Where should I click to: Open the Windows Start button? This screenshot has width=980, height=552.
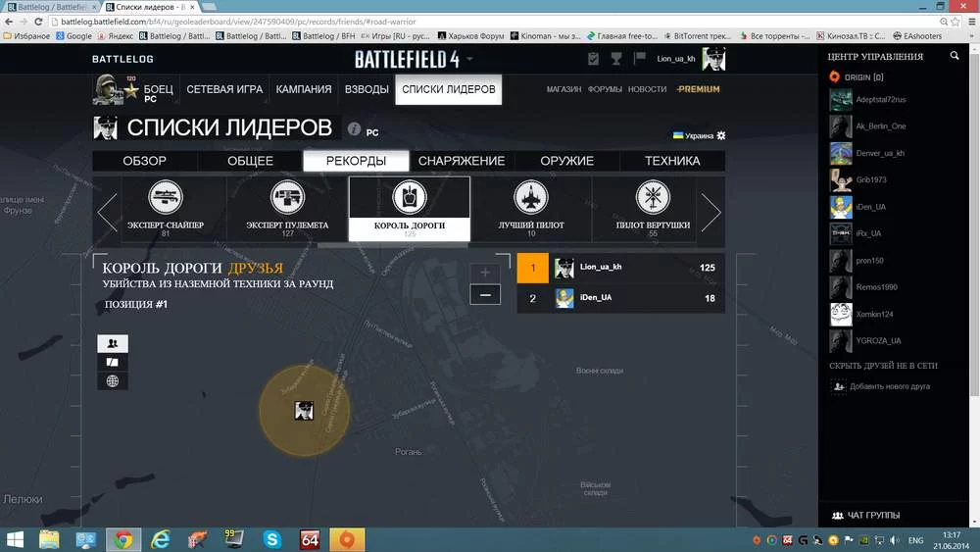[15, 539]
